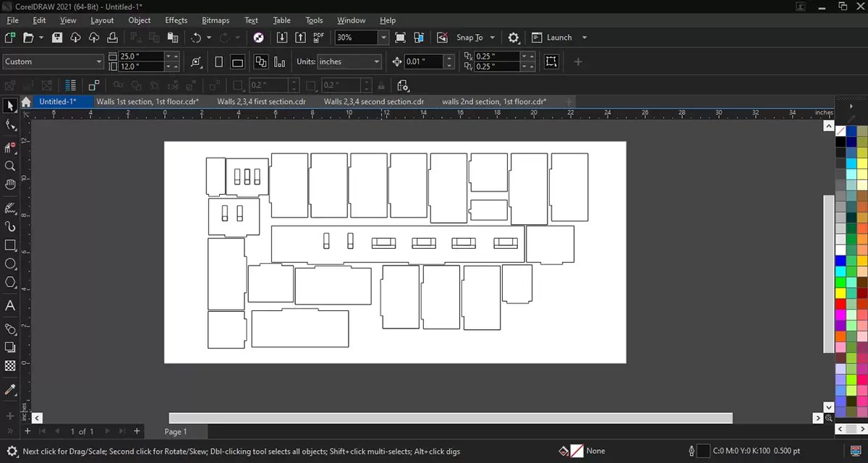Click the Page 1 tab
Image resolution: width=868 pixels, height=463 pixels.
pos(176,431)
